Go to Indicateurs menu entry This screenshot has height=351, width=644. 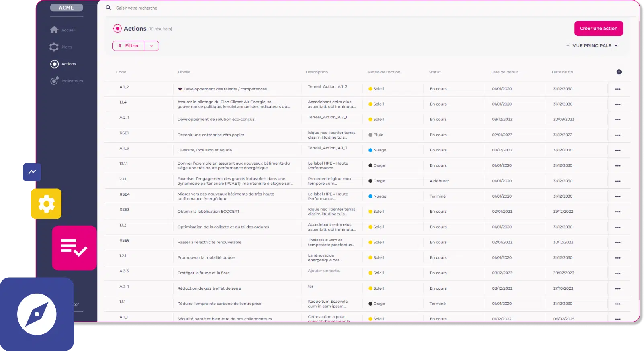(x=72, y=81)
